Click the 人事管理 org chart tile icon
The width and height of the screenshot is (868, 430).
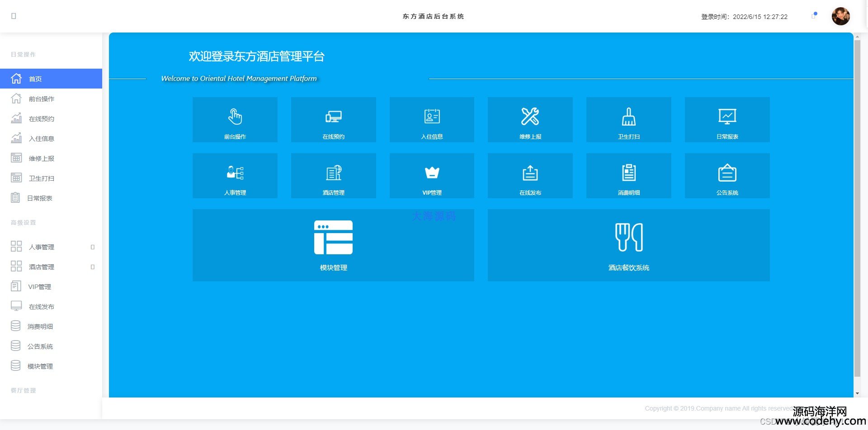[235, 173]
